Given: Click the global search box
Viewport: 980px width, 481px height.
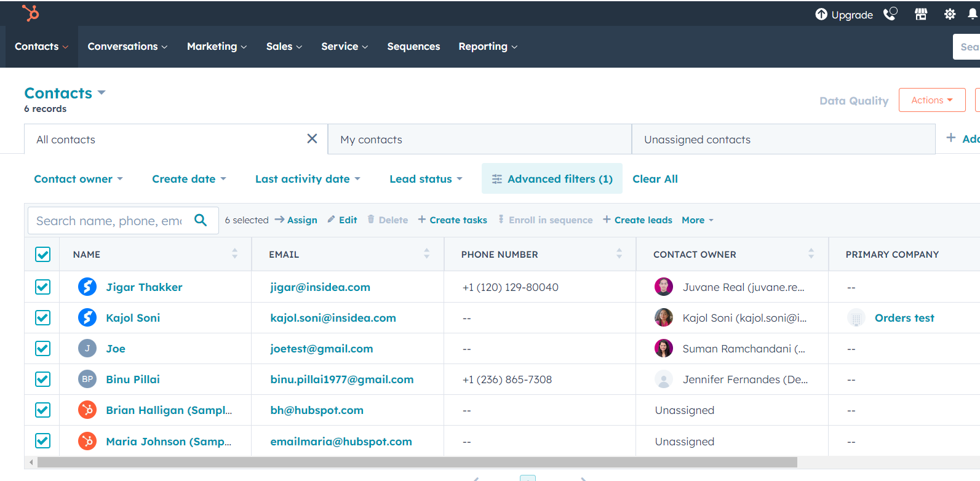Looking at the screenshot, I should tap(966, 47).
